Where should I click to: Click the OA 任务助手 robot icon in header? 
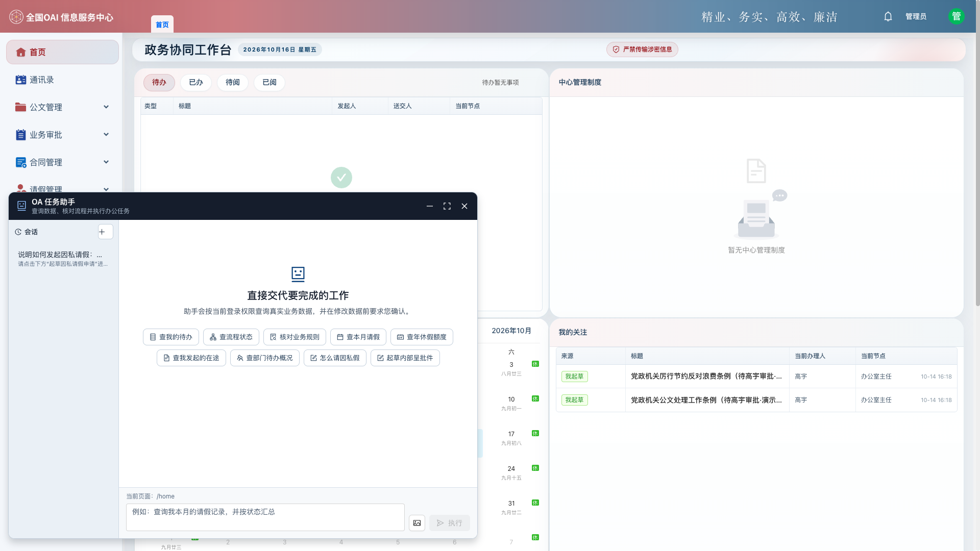point(21,206)
